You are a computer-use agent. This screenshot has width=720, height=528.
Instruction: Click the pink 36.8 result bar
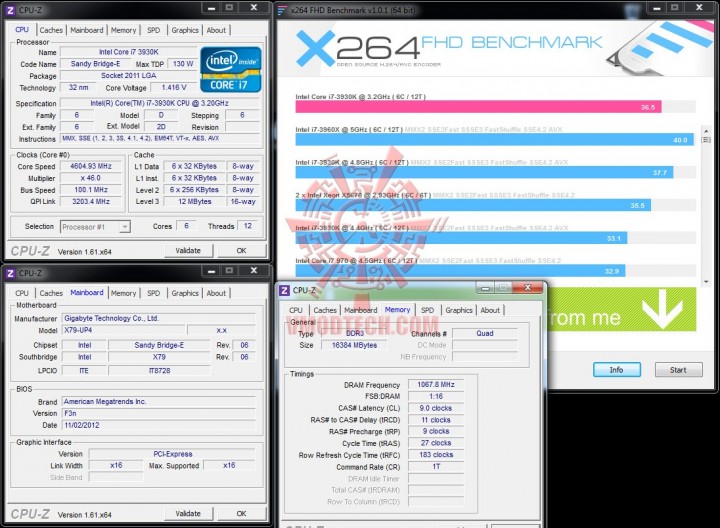click(x=478, y=107)
